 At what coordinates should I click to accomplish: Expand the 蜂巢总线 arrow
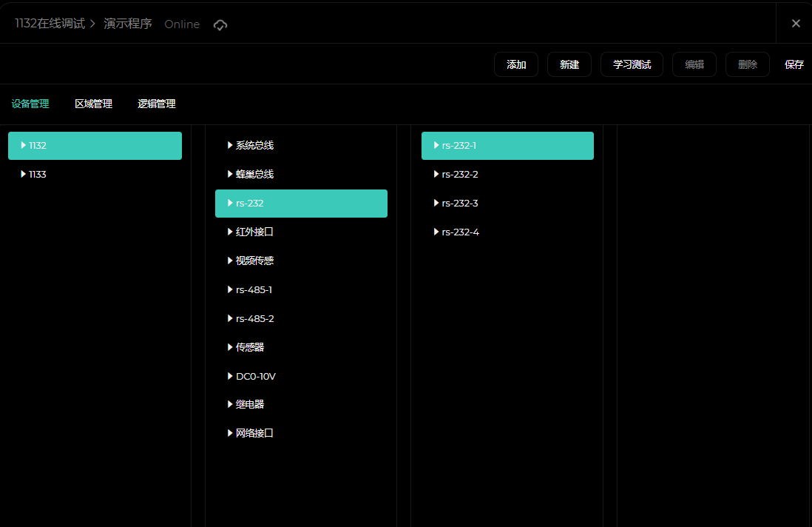coord(230,174)
